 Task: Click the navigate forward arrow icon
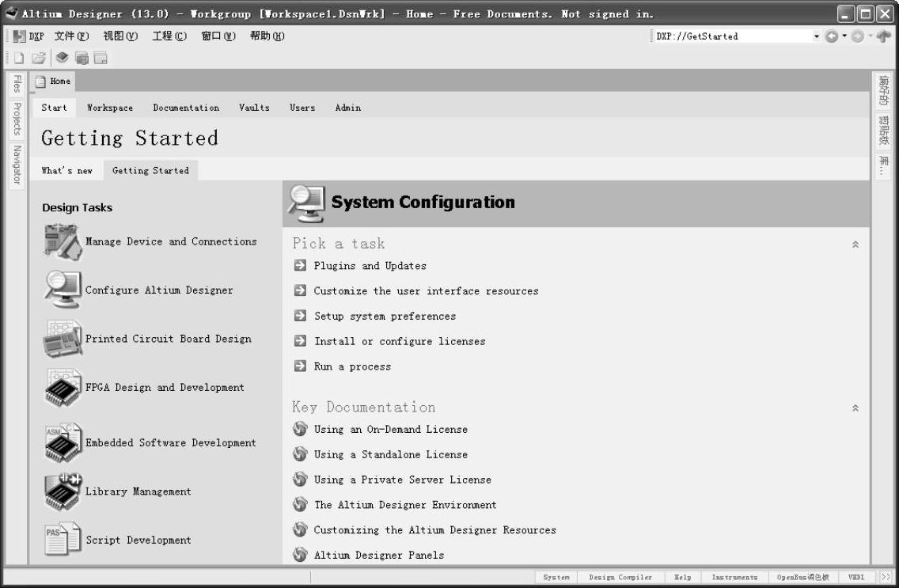(857, 36)
